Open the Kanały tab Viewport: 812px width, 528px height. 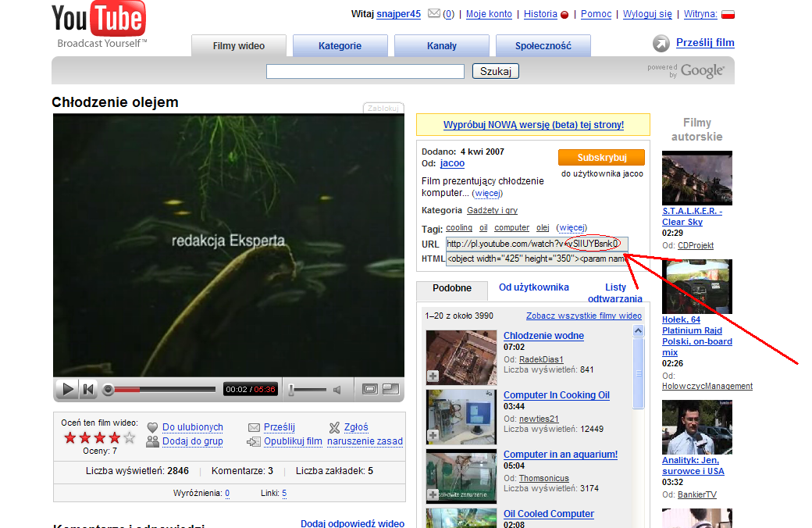(x=442, y=45)
